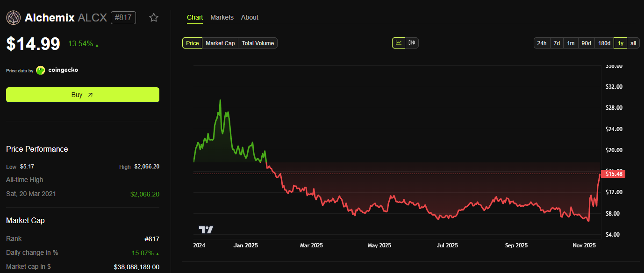Click the rank #817 badge

(x=123, y=17)
